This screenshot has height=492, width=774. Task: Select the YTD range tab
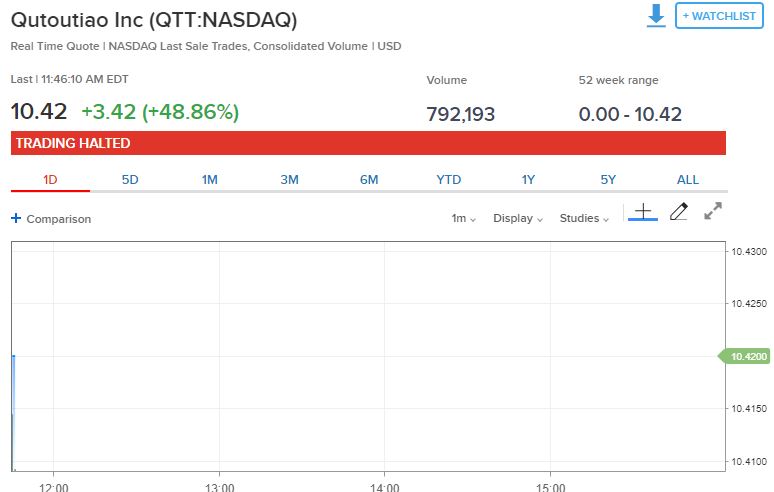pos(449,180)
